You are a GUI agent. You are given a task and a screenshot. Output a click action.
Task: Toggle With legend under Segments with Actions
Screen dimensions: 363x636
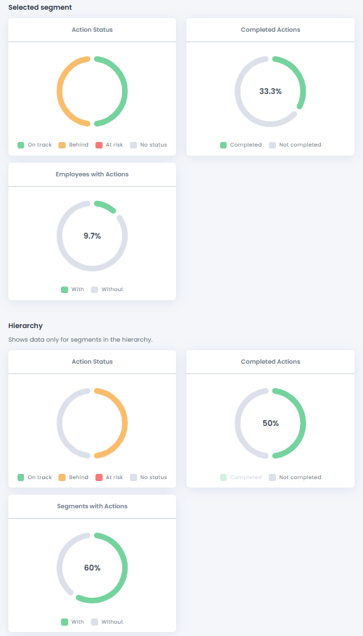[73, 622]
